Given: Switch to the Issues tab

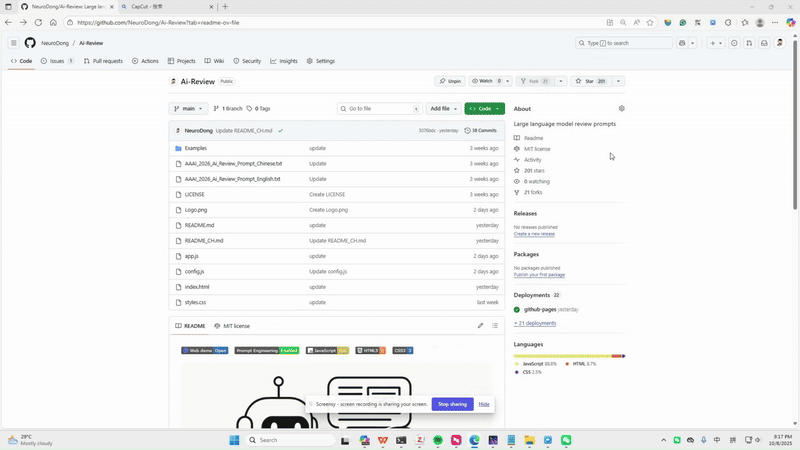Looking at the screenshot, I should (x=57, y=61).
